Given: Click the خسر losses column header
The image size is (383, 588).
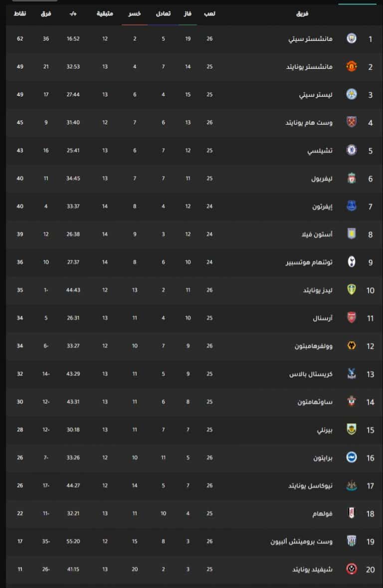Looking at the screenshot, I should 135,13.
